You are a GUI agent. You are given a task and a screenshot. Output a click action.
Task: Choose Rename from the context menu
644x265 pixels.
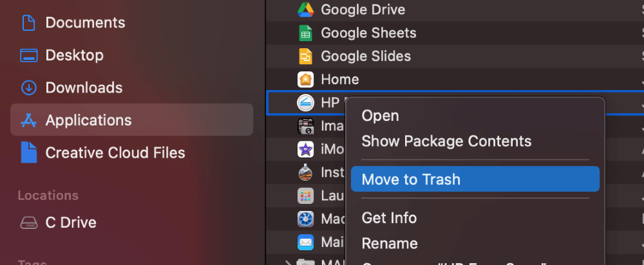390,244
